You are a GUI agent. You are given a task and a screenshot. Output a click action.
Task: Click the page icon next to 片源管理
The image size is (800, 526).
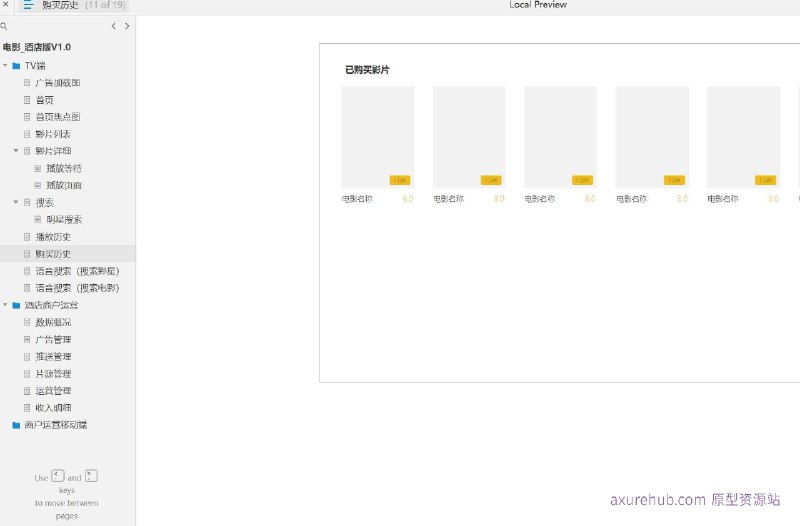coord(27,374)
